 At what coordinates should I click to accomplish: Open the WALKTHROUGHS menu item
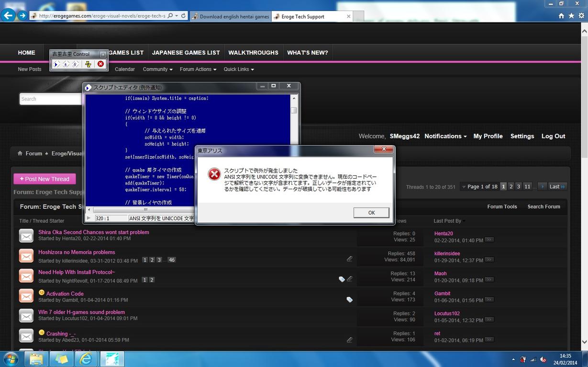point(253,53)
